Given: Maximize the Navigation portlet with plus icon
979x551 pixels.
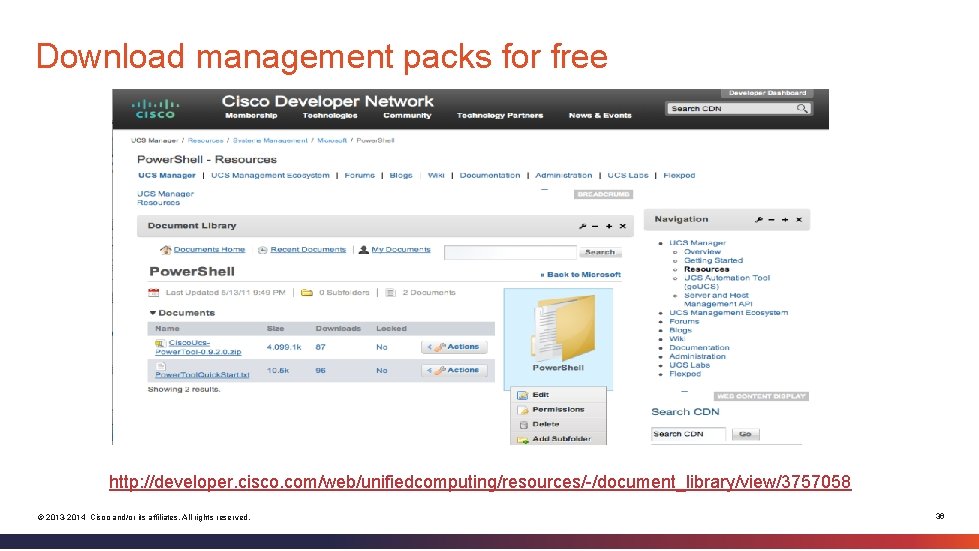Looking at the screenshot, I should [785, 220].
